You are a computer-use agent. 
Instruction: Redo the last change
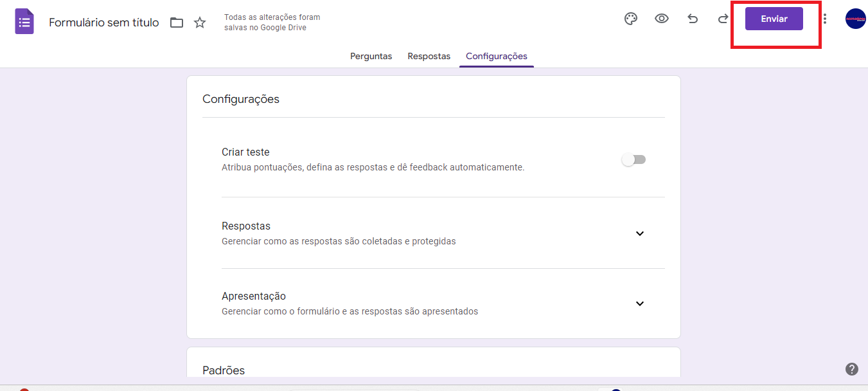pyautogui.click(x=722, y=19)
